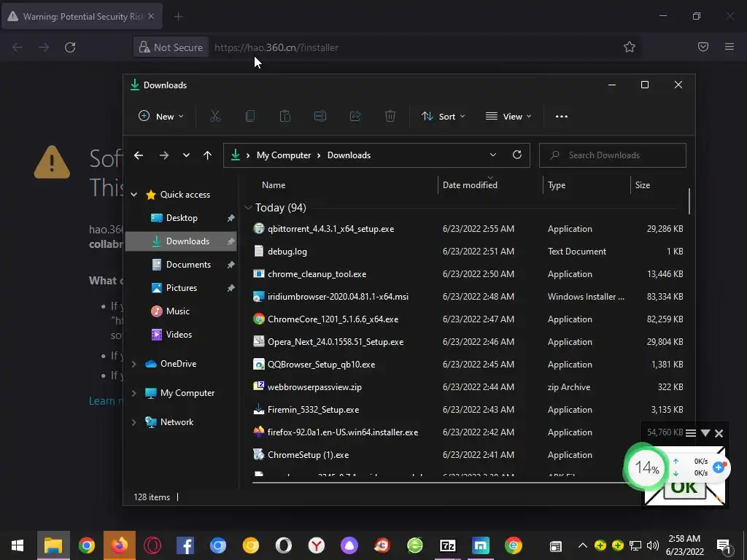Refresh the Downloads folder view
747x560 pixels.
pyautogui.click(x=517, y=155)
